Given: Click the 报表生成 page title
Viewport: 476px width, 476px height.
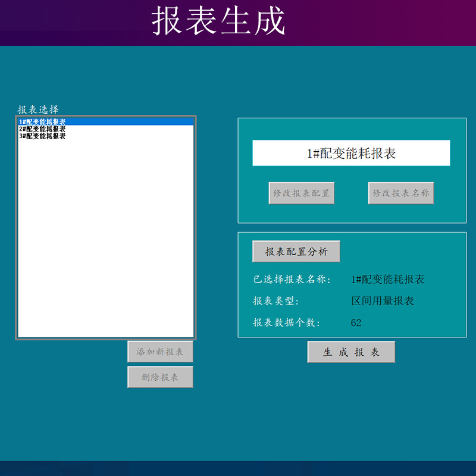Looking at the screenshot, I should (219, 22).
